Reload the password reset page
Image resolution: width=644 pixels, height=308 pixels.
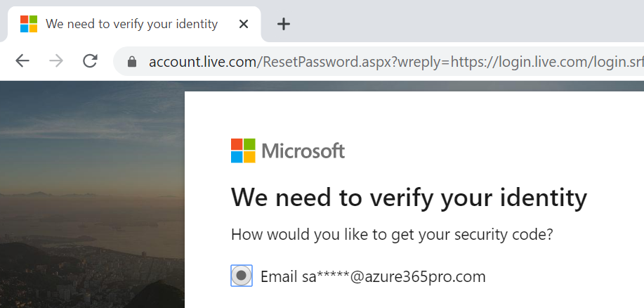click(90, 61)
